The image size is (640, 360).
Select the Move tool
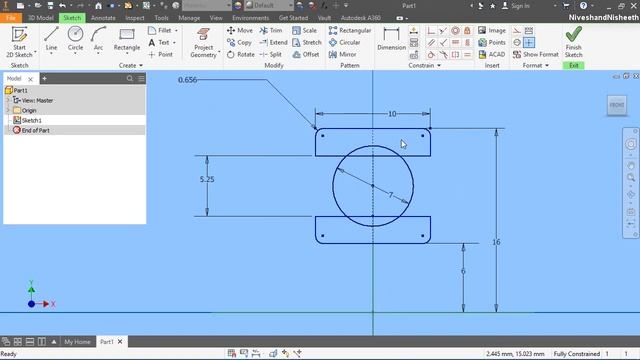pos(240,30)
